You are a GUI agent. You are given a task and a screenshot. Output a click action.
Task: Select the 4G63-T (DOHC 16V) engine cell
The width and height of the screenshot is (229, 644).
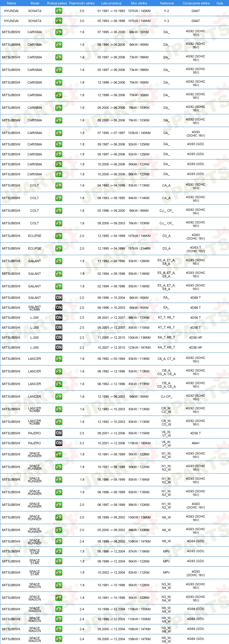coord(196,249)
